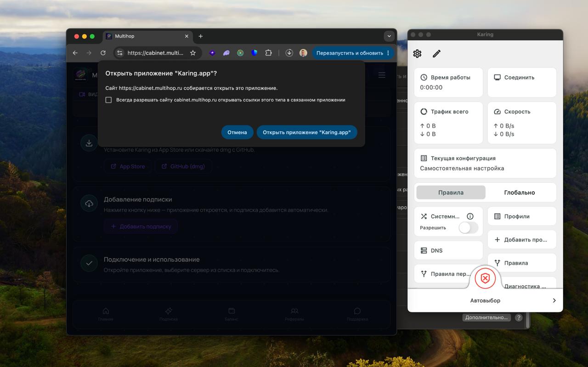Click the download step icon on the page

pos(89,143)
